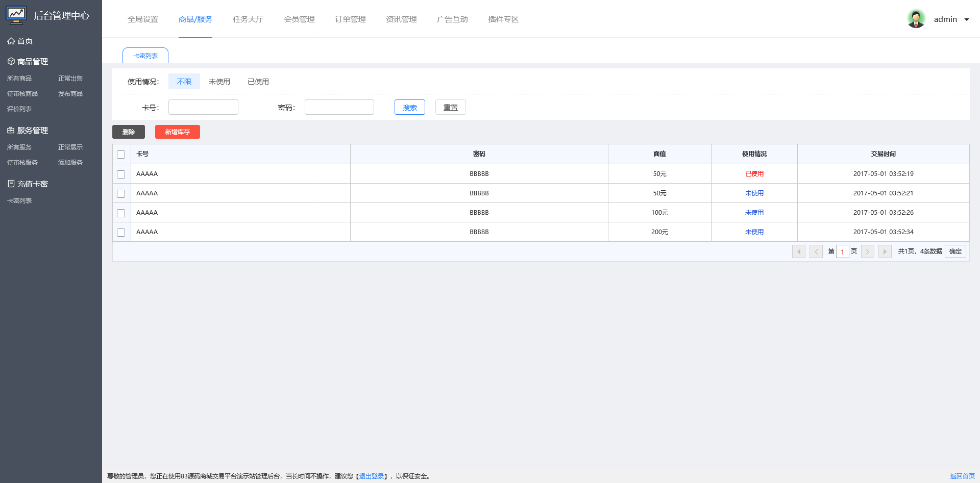This screenshot has width=980, height=483.
Task: Filter usage by 不限
Action: 184,82
